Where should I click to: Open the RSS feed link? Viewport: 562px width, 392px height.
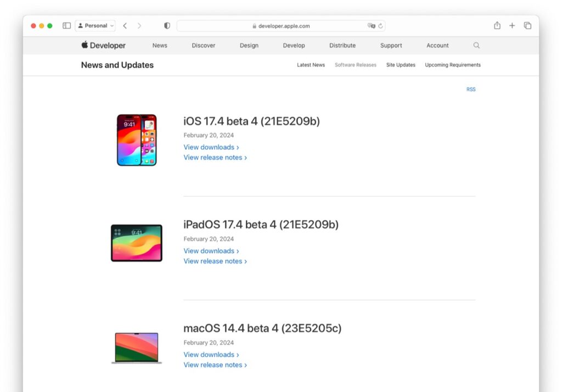(x=471, y=89)
